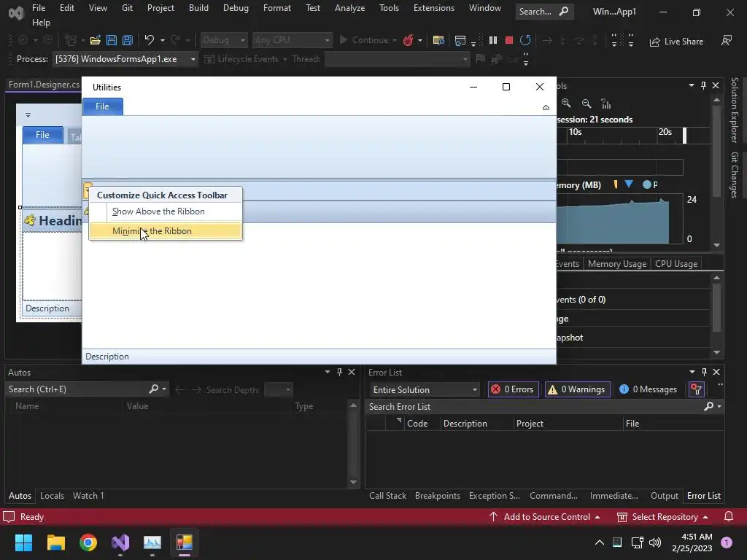Open the CPU Usage tab

(x=676, y=264)
